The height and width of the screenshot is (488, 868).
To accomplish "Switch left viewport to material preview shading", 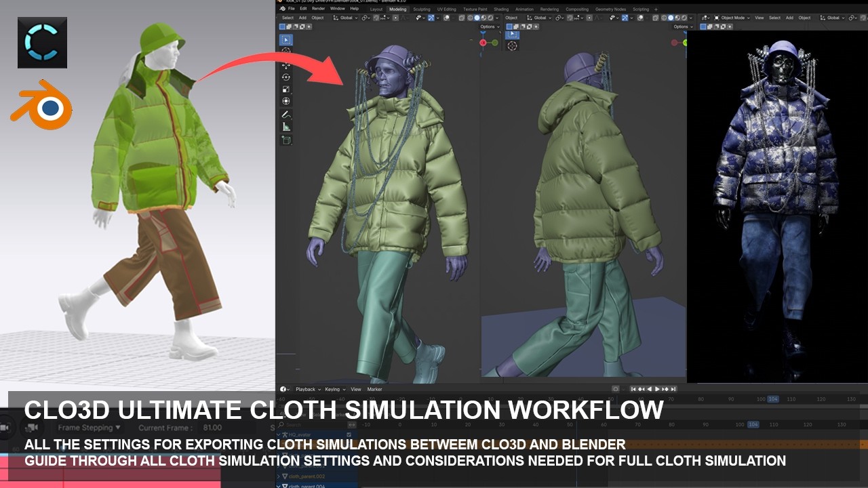I will pyautogui.click(x=484, y=18).
